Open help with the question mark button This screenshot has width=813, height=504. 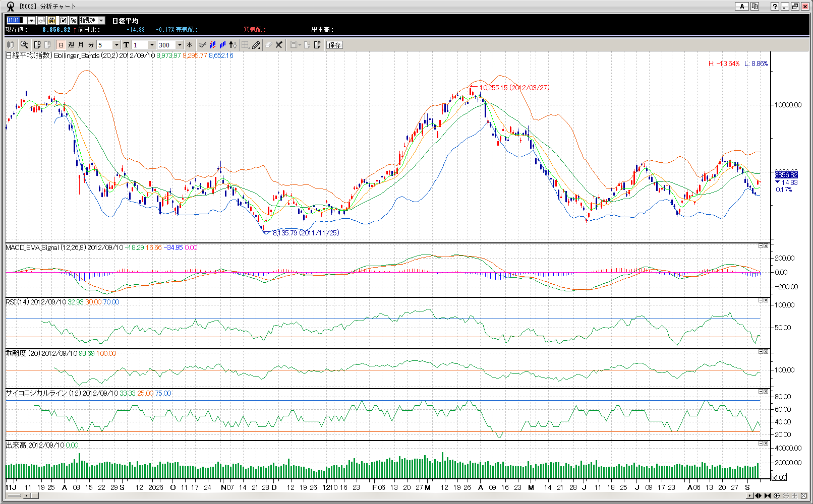pos(775,7)
